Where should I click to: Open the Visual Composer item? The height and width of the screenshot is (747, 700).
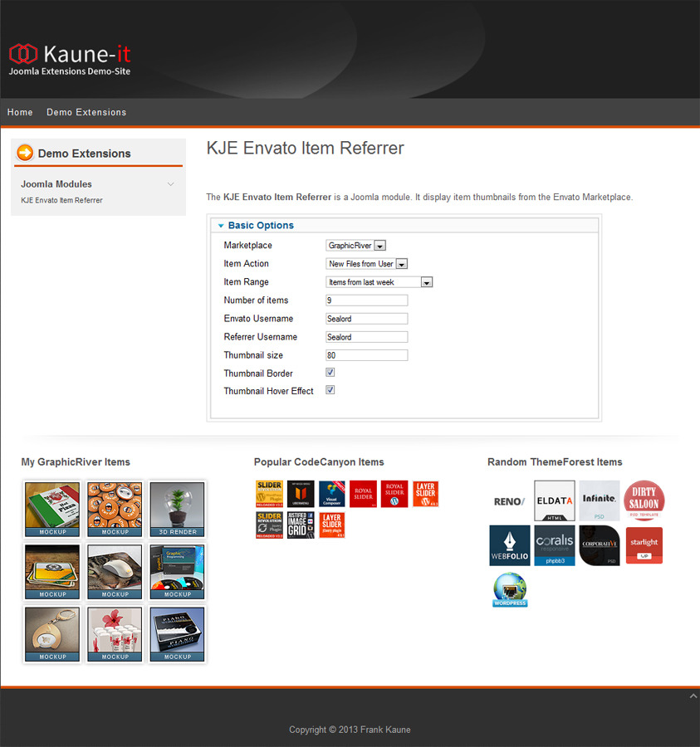tap(331, 494)
